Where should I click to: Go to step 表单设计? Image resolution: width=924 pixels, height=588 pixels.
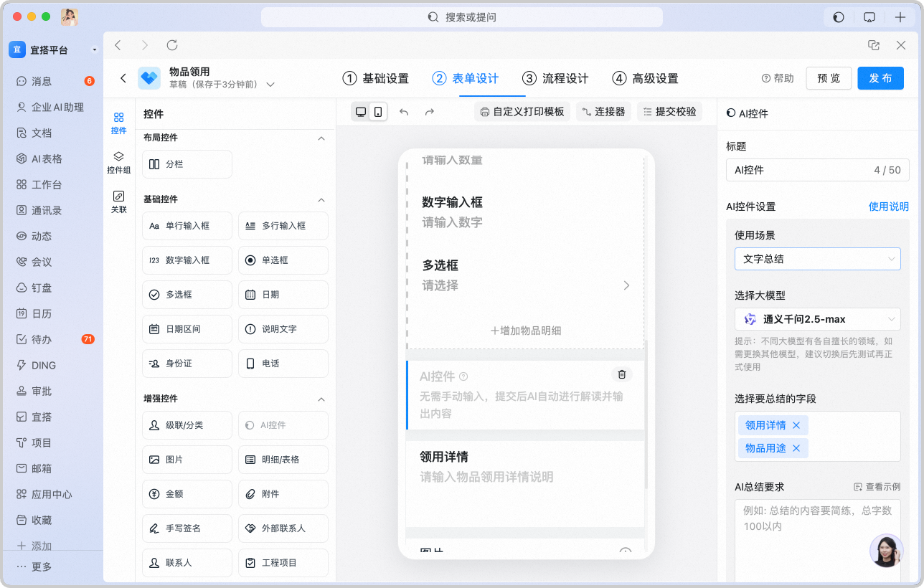click(x=466, y=78)
